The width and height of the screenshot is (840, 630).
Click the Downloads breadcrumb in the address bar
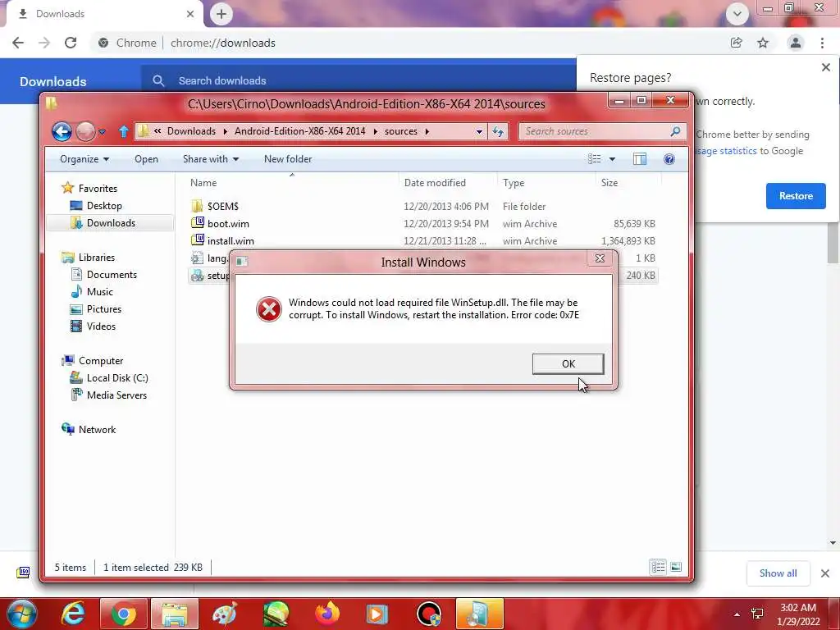tap(191, 131)
